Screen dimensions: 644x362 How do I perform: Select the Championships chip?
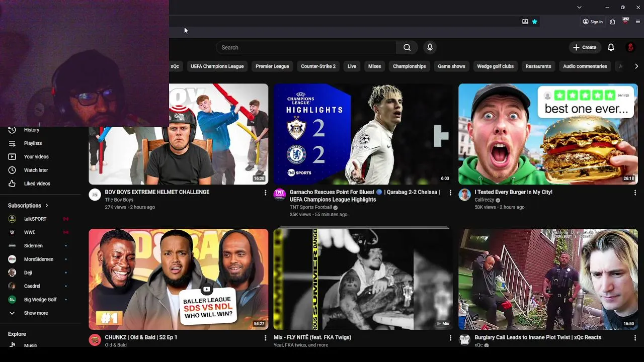[409, 66]
